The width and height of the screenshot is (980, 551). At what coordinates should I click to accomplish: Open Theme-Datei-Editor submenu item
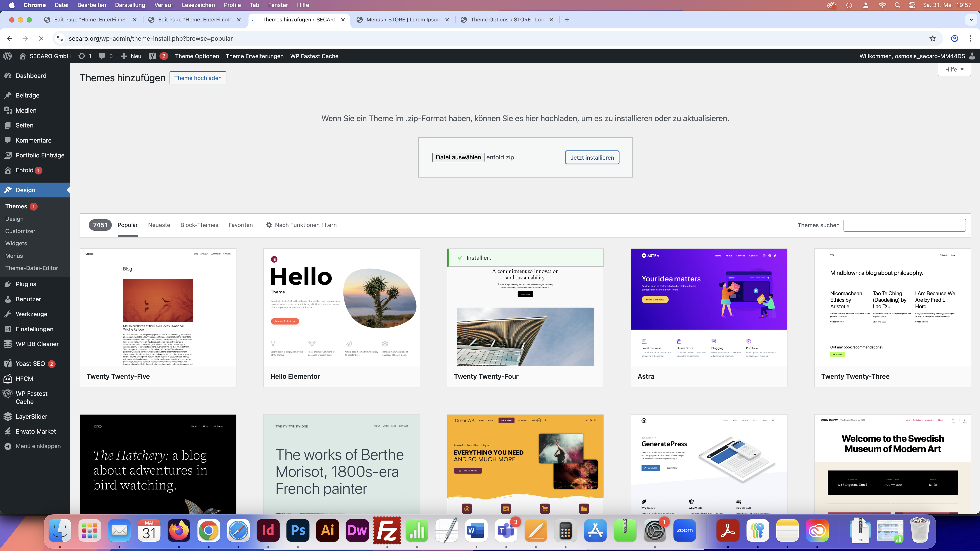pos(31,268)
